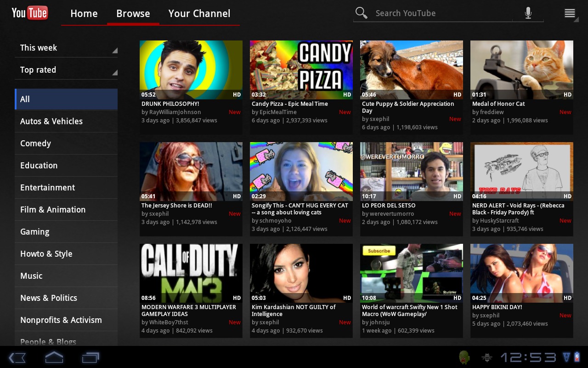The image size is (588, 368).
Task: Choose the Autos & Vehicles category
Action: pyautogui.click(x=66, y=121)
